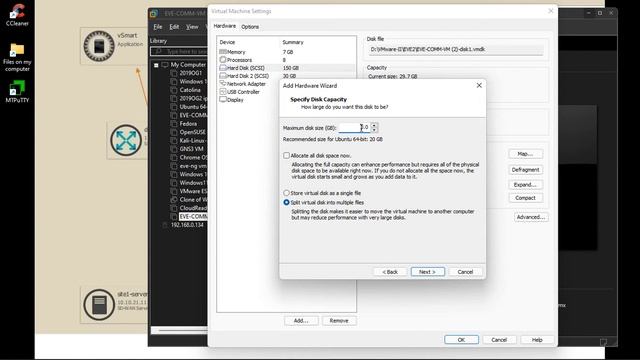Click vSmart application node icon

(99, 46)
